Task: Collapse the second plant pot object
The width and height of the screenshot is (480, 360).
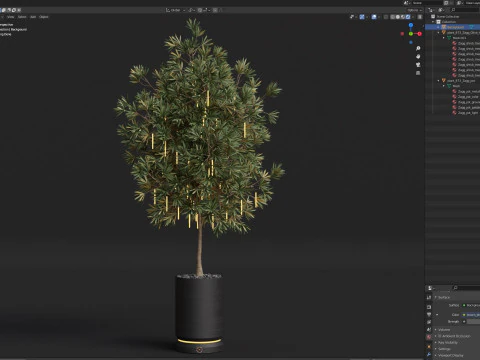Action: pyautogui.click(x=439, y=81)
